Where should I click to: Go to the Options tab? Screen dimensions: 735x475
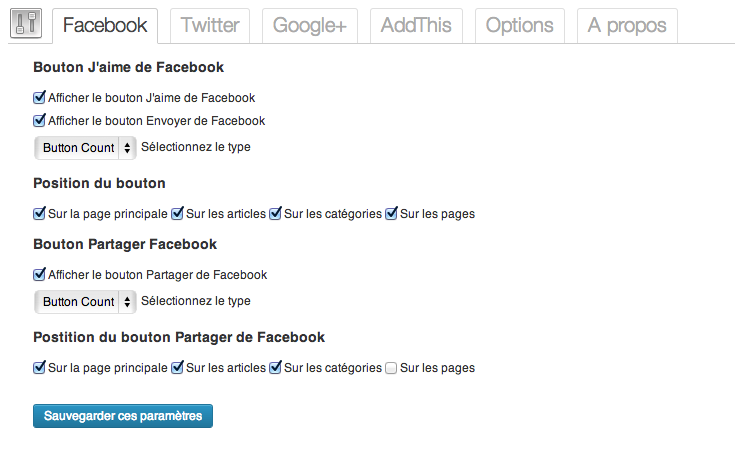coord(519,26)
